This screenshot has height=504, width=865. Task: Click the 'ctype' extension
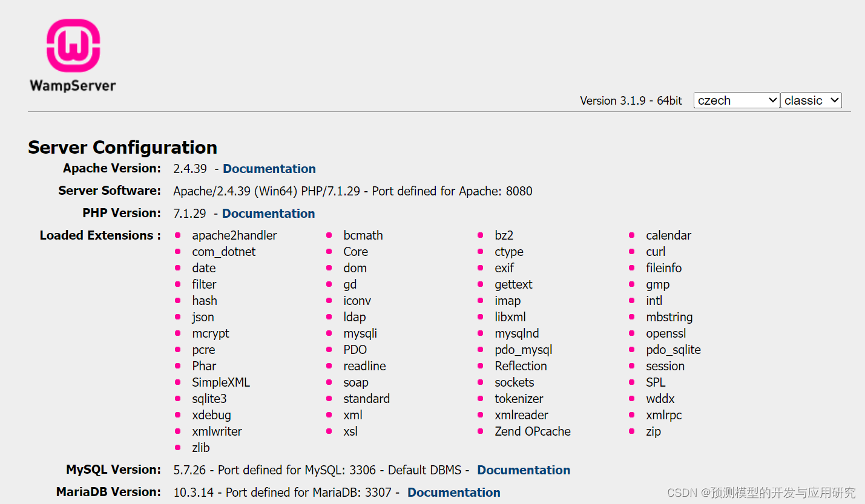tap(509, 252)
